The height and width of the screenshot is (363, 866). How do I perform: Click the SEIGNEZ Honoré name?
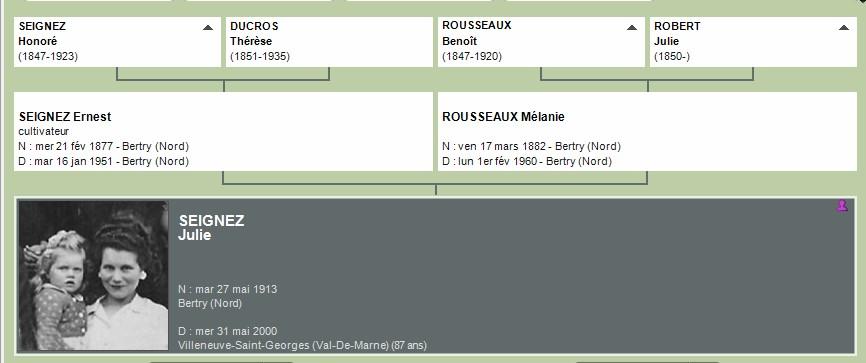[x=42, y=34]
